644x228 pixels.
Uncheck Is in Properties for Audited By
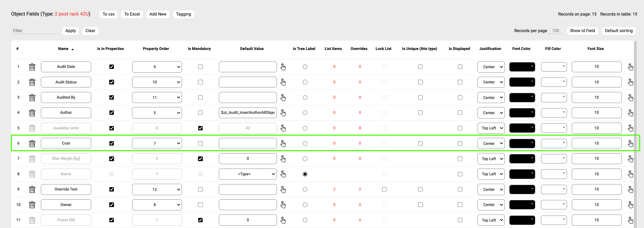pyautogui.click(x=111, y=98)
